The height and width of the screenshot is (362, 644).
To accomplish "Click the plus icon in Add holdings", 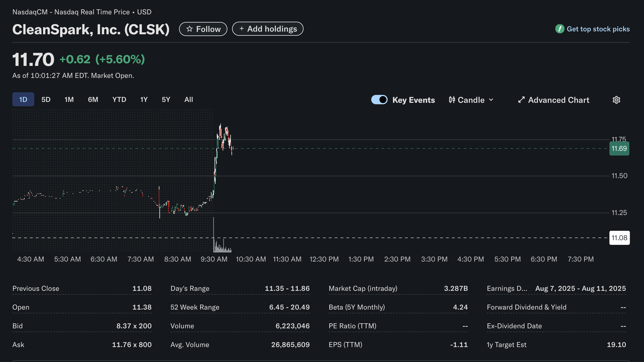I will tap(242, 29).
